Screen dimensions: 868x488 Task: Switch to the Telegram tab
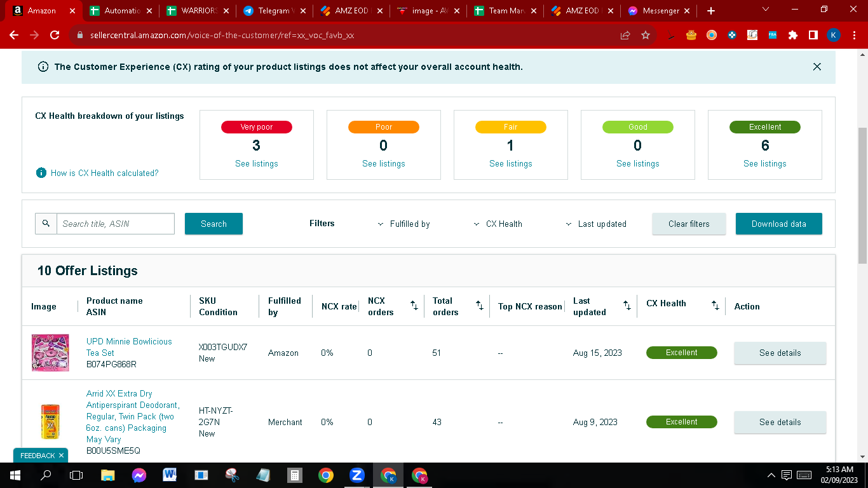pos(275,11)
